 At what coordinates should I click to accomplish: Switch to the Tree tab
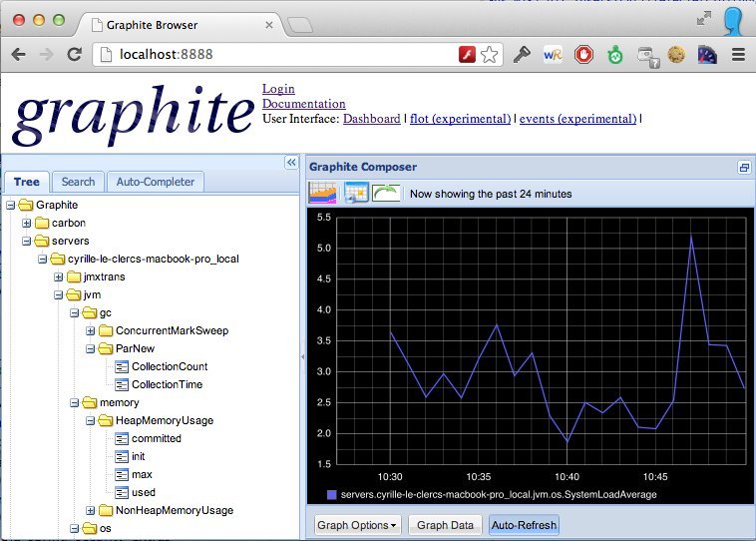pos(27,182)
